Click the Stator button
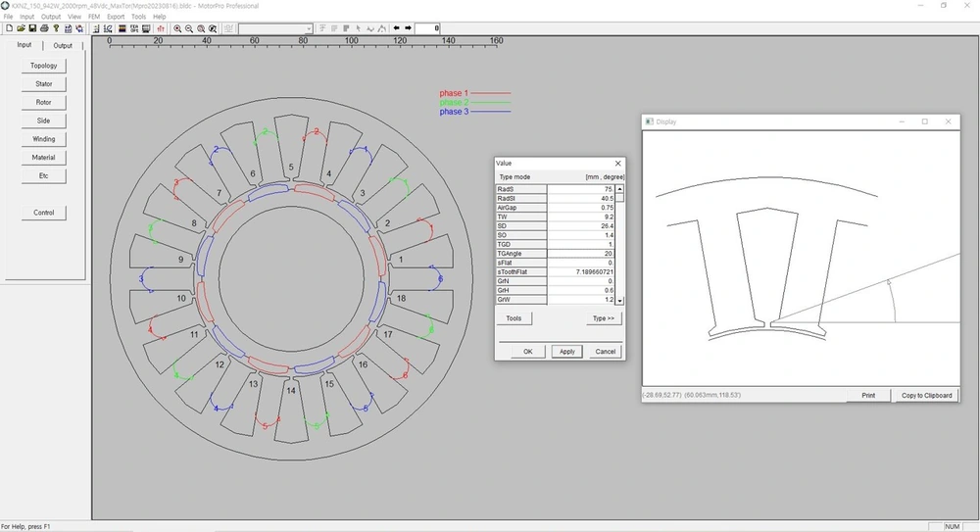The height and width of the screenshot is (532, 980). 44,84
